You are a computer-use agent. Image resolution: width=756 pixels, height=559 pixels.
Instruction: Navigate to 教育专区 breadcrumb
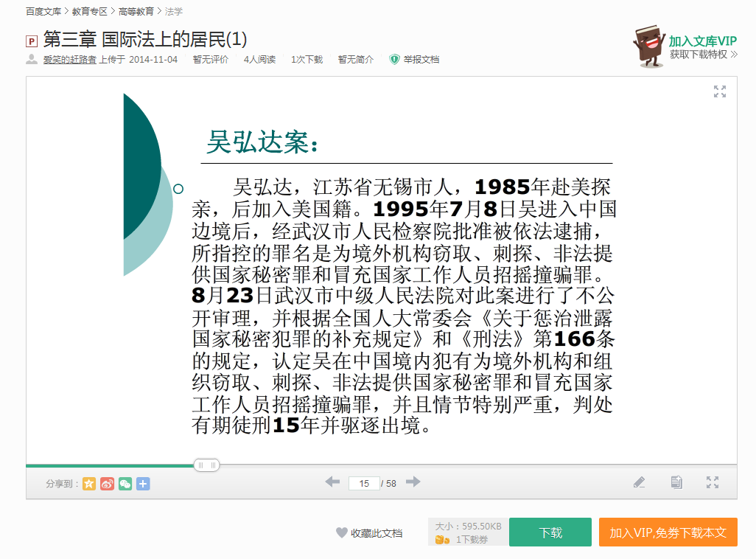pyautogui.click(x=89, y=12)
